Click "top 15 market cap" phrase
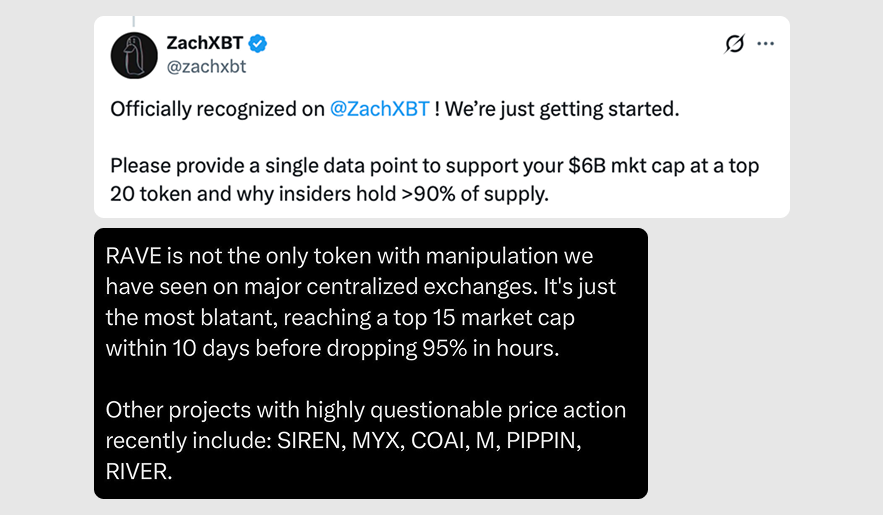 pyautogui.click(x=507, y=318)
